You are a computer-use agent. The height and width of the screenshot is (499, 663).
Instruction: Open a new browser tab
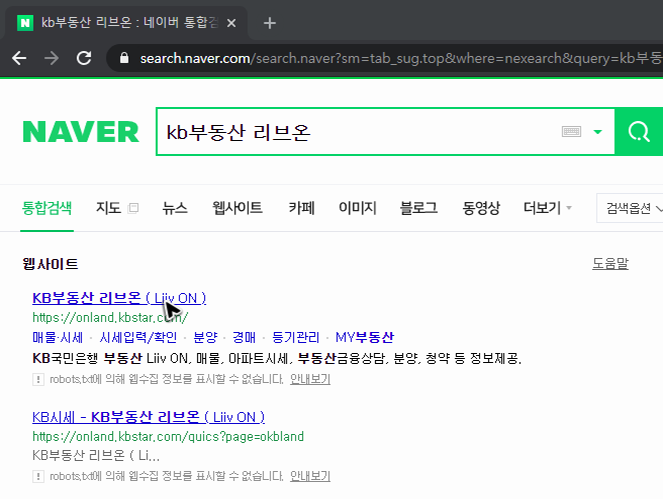tap(269, 23)
